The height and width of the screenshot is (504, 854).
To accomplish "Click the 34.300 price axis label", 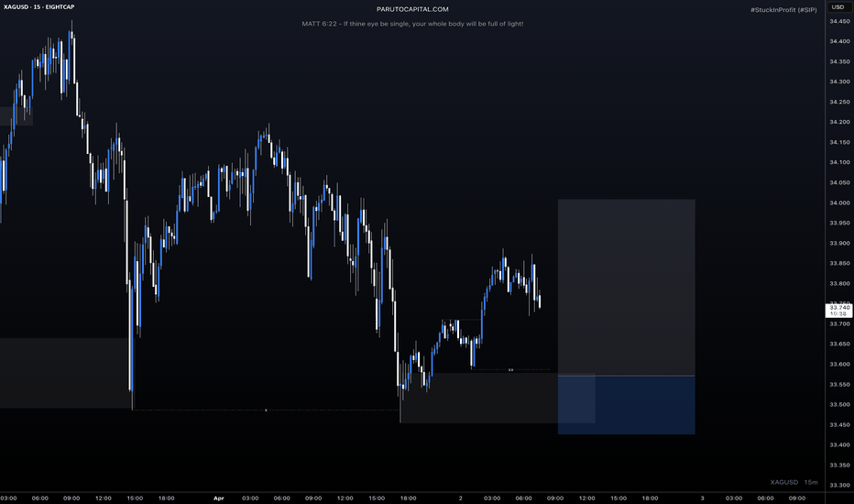I will 839,82.
